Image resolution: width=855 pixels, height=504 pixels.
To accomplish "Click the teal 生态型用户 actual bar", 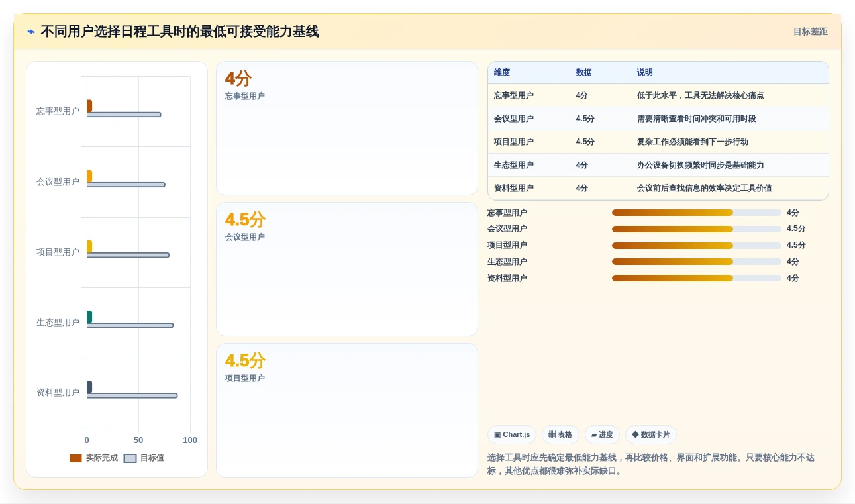I will (x=89, y=317).
